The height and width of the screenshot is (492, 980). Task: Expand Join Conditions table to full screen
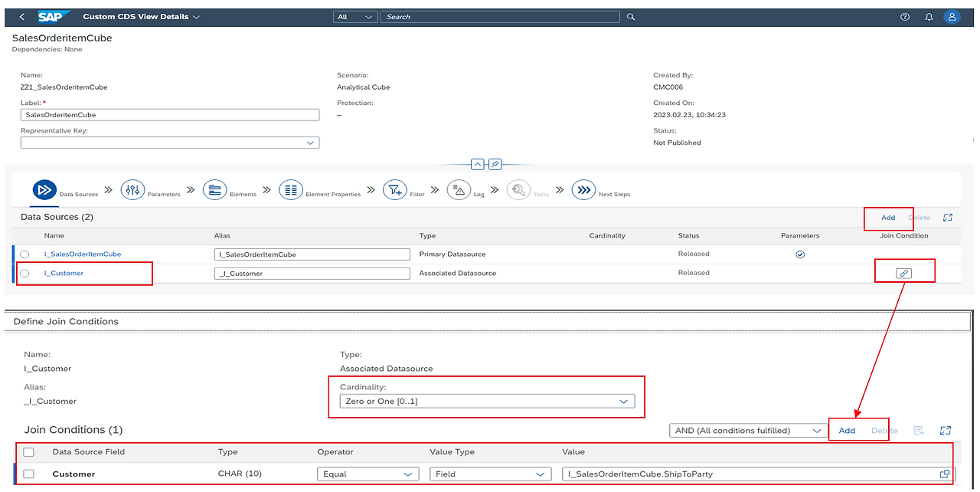946,431
